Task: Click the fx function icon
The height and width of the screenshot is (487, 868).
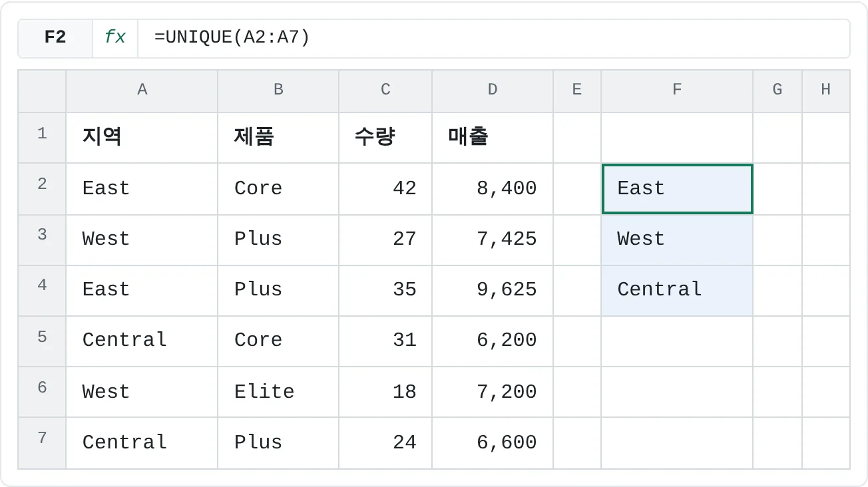Action: click(x=115, y=38)
